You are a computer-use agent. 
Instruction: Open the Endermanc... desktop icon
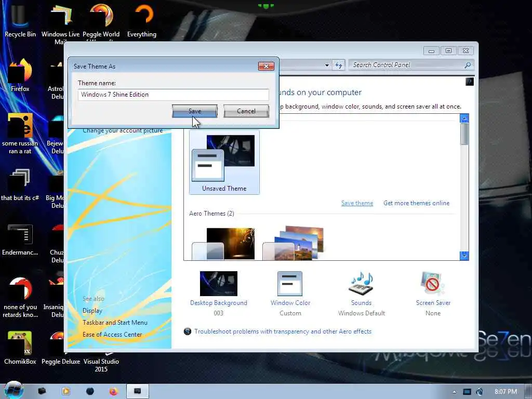point(20,240)
